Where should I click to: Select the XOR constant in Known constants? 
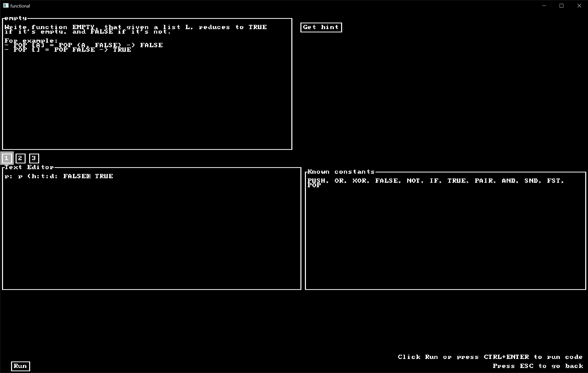click(360, 180)
